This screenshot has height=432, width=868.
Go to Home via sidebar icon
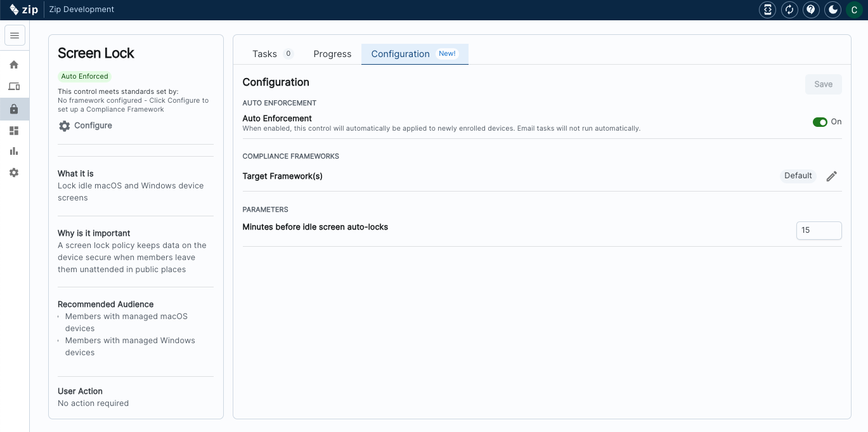pos(14,65)
